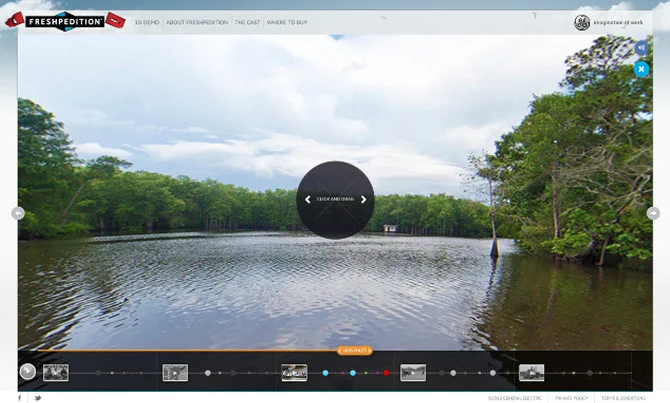Share via the Twitter bird icon

38,398
